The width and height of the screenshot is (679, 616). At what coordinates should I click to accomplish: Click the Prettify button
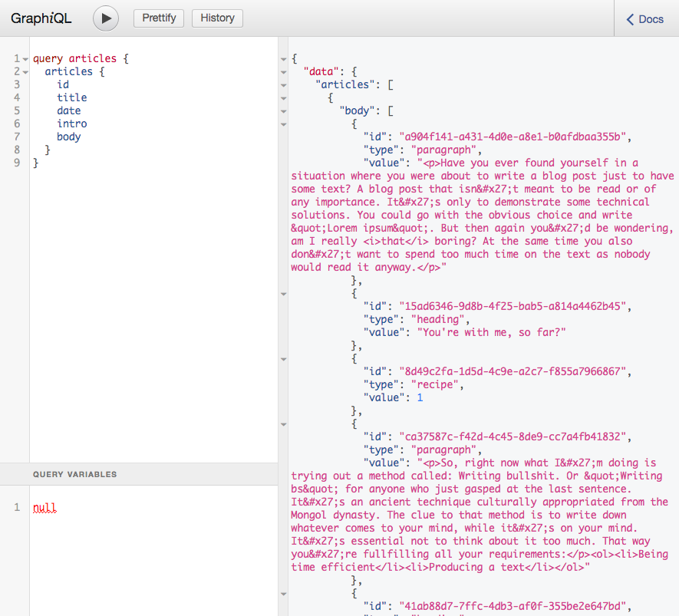click(x=159, y=18)
